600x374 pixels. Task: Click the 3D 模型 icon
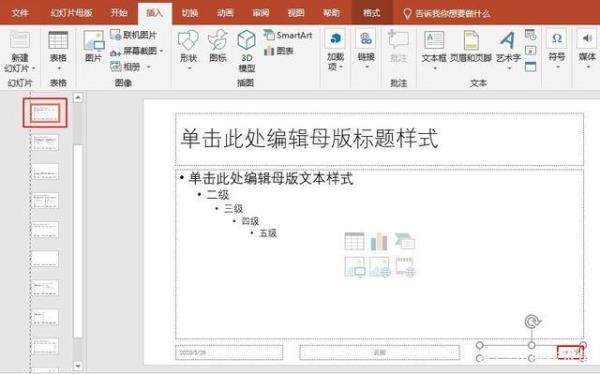[x=247, y=40]
